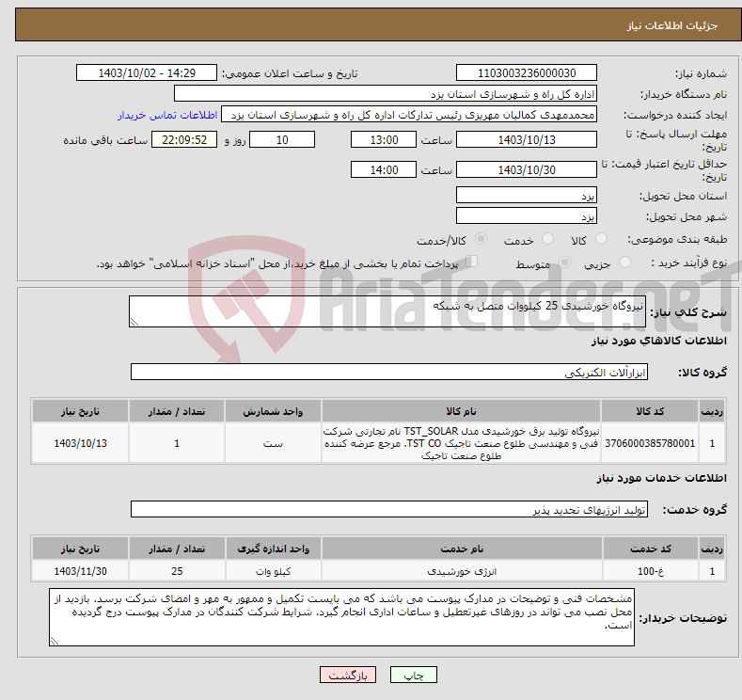742x700 pixels.
Task: Click the واحد اندازه گیری column header
Action: (x=274, y=549)
